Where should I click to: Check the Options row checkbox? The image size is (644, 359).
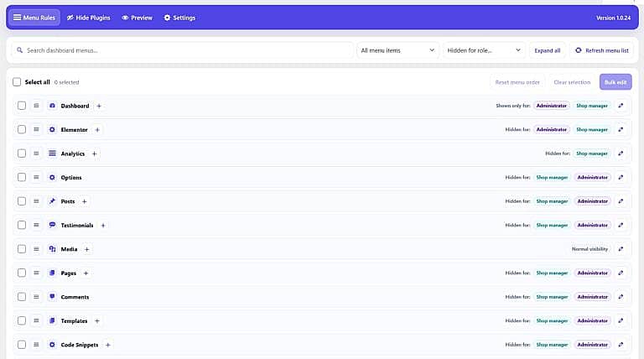coord(22,177)
